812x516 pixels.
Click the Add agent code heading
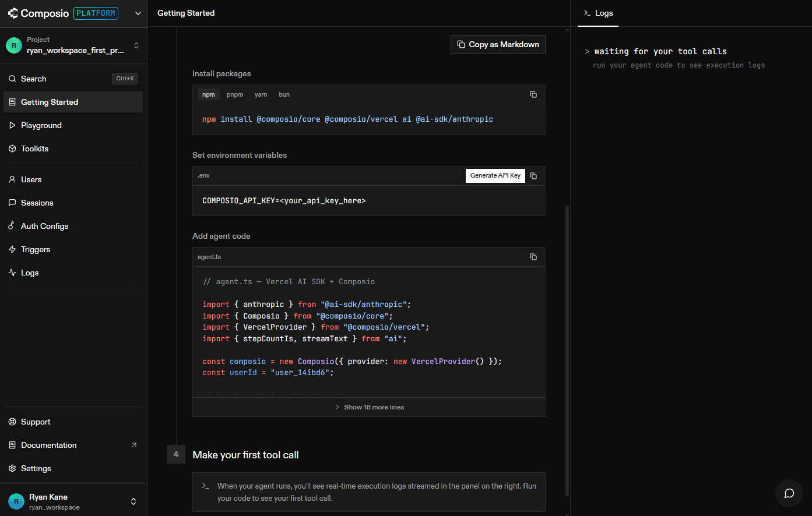click(222, 236)
